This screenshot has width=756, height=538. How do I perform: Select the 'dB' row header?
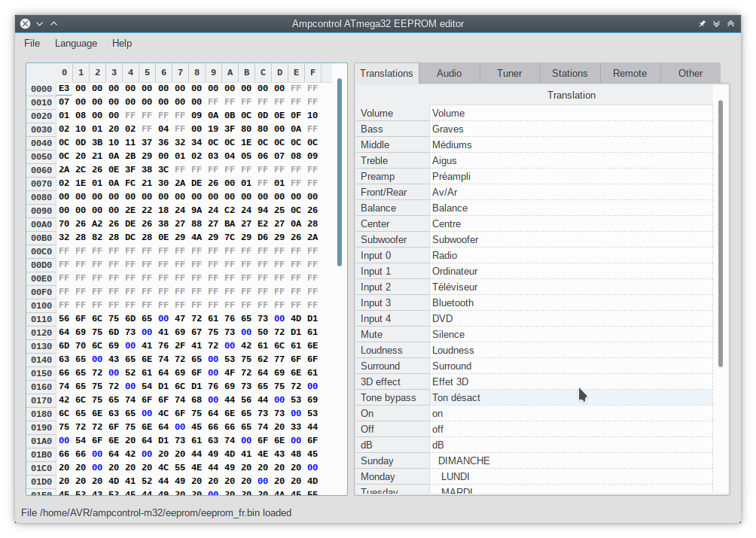tap(392, 445)
